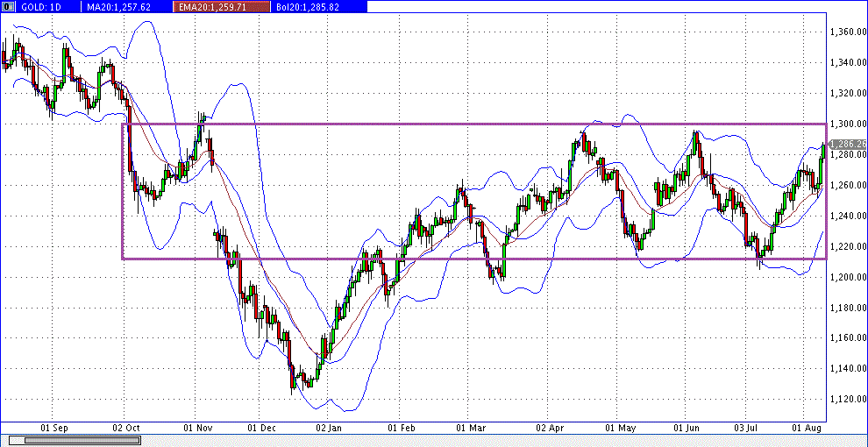Click the 01 Feb date label
868x447 pixels.
click(x=401, y=428)
